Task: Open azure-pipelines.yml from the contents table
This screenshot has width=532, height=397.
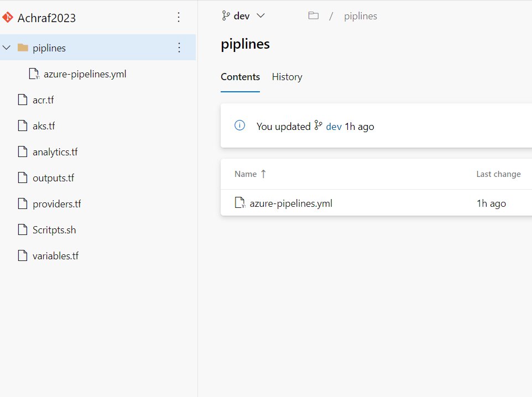Action: (291, 203)
